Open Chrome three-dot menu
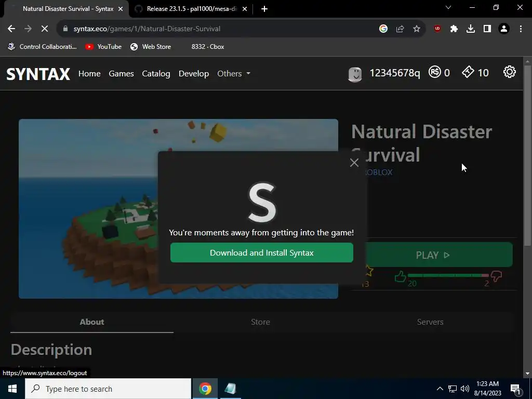 click(521, 29)
